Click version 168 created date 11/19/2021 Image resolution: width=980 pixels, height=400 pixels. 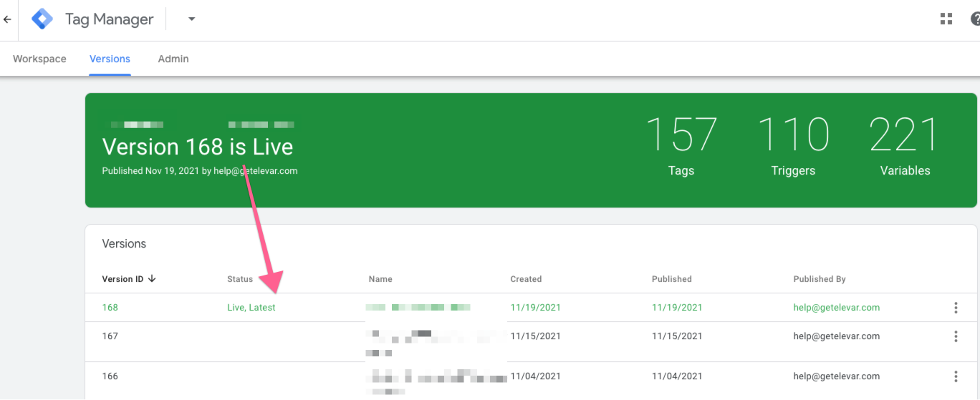(535, 308)
